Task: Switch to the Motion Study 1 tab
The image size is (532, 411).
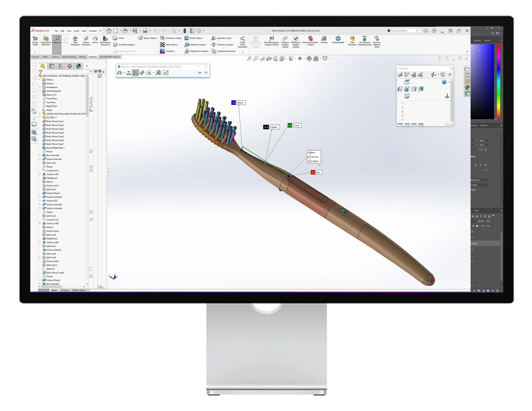Action: [80, 290]
